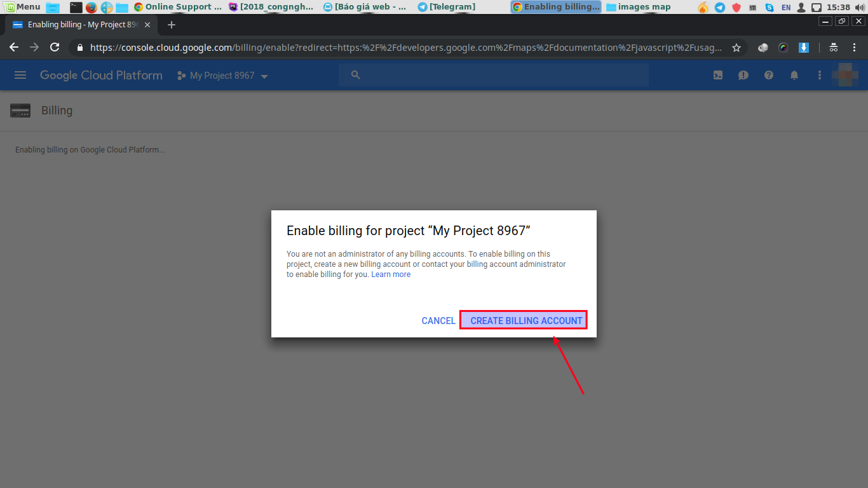Open the account avatar menu
Image resolution: width=868 pixels, height=488 pixels.
click(846, 75)
